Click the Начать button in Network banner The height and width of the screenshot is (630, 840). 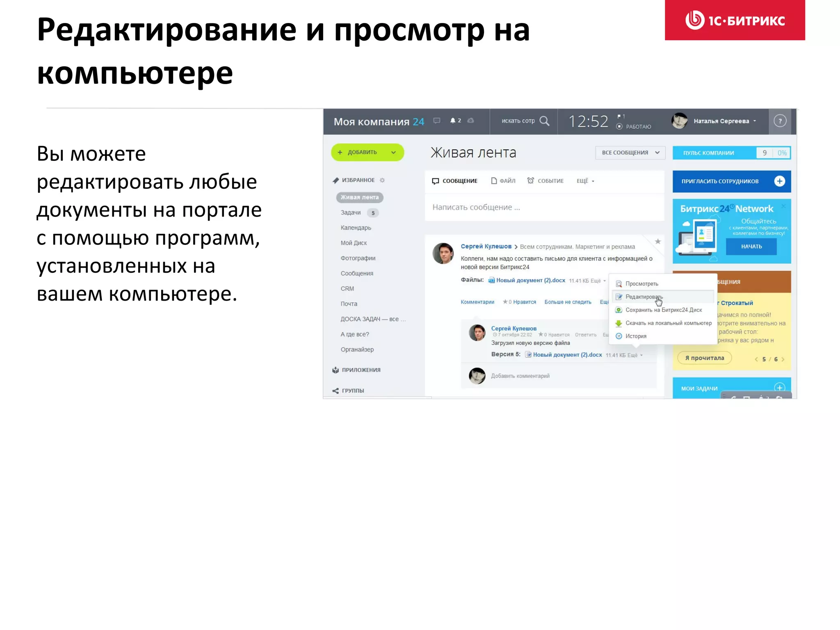[x=751, y=247]
